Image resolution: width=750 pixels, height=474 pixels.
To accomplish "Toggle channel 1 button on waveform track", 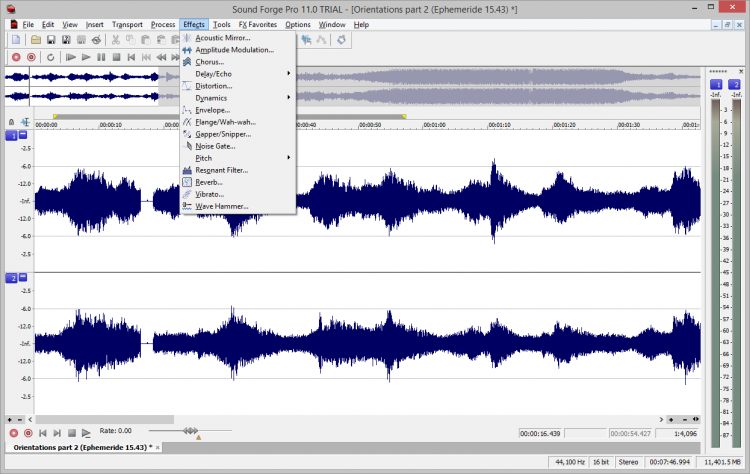I will (x=12, y=135).
